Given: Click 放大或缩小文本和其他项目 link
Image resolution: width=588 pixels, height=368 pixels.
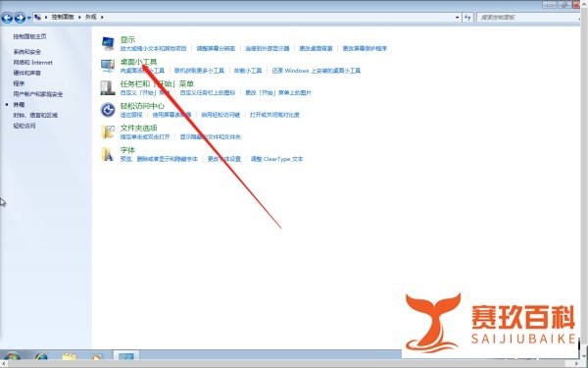Looking at the screenshot, I should point(154,48).
